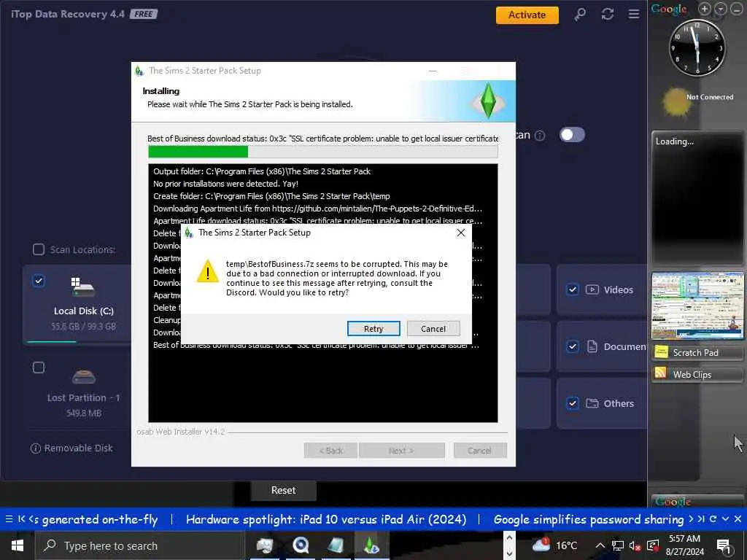This screenshot has height=560, width=747.
Task: Open the notification center icon
Action: coord(724,546)
